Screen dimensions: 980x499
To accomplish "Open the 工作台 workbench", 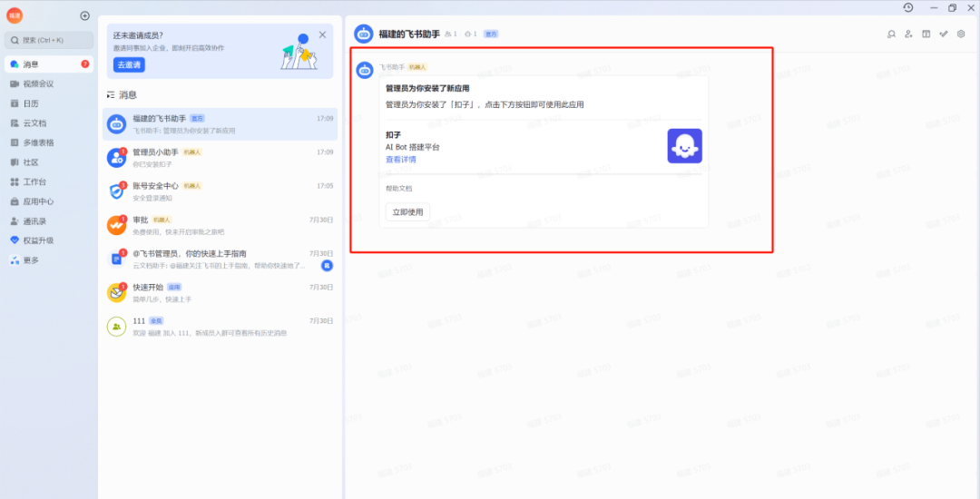I will pyautogui.click(x=34, y=181).
